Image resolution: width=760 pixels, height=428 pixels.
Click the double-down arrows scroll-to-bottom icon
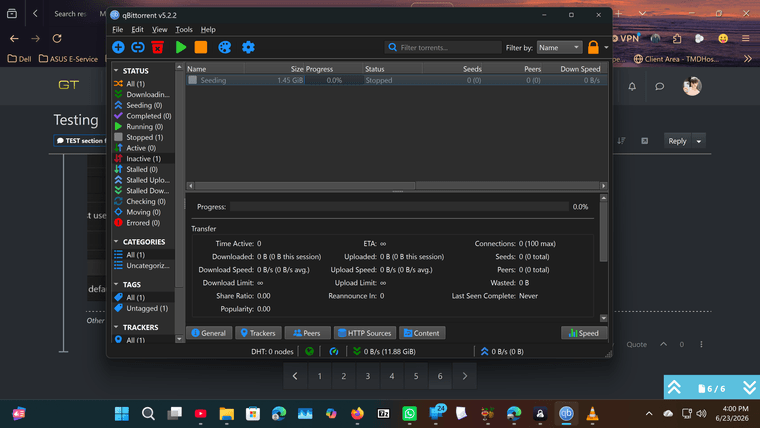(749, 387)
